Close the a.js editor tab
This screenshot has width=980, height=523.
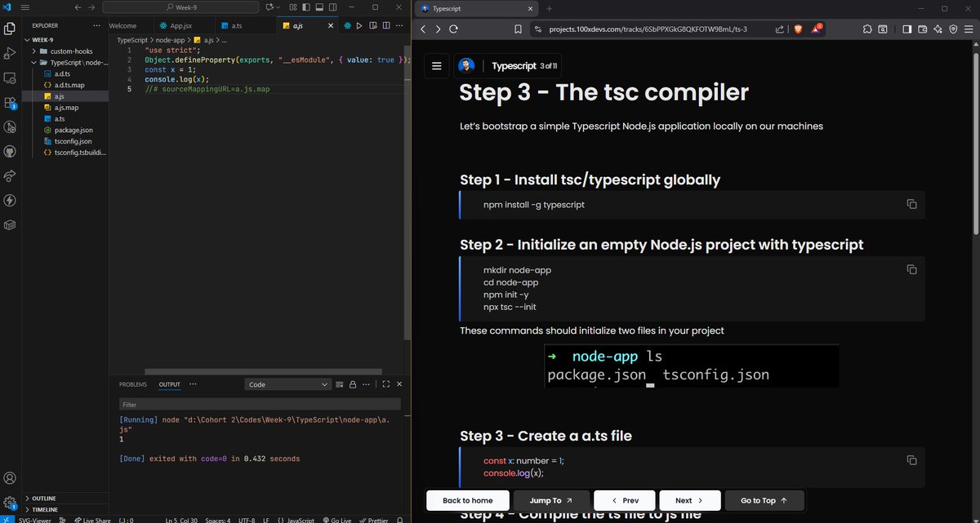(331, 26)
